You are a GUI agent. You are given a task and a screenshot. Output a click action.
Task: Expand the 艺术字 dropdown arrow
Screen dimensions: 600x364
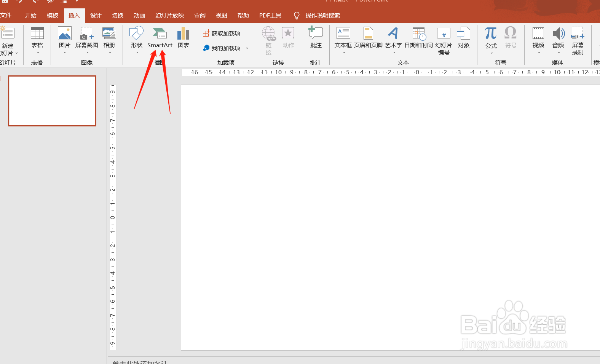[x=394, y=53]
